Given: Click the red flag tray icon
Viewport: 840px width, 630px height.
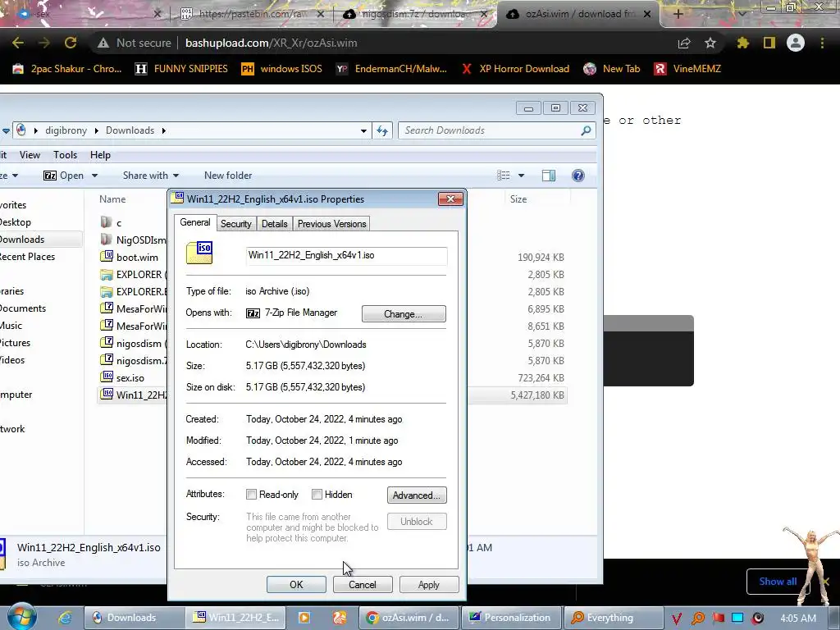Looking at the screenshot, I should [719, 618].
